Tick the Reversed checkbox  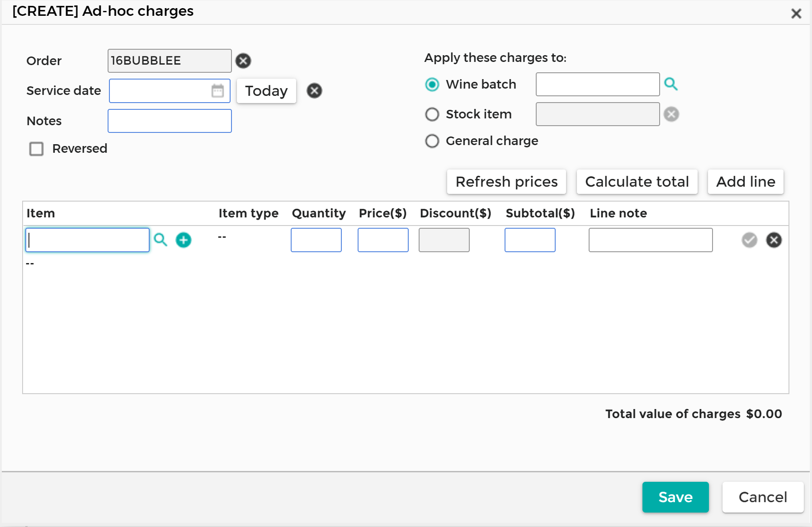(x=37, y=149)
